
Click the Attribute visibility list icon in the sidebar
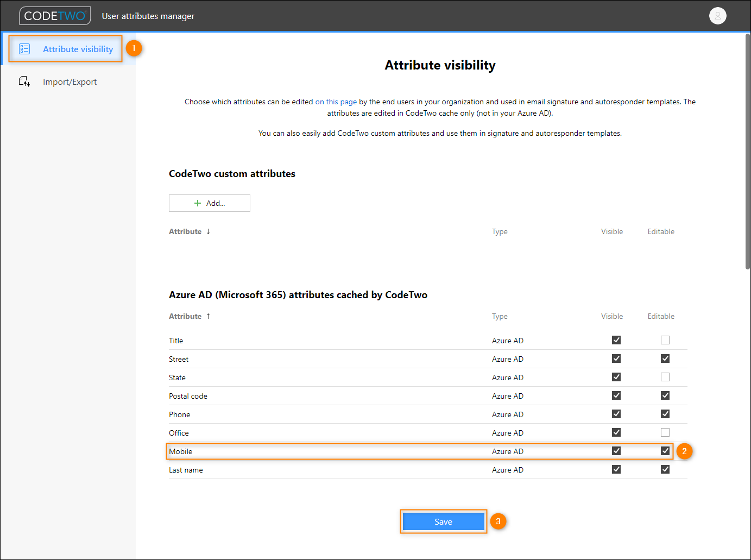[x=24, y=49]
